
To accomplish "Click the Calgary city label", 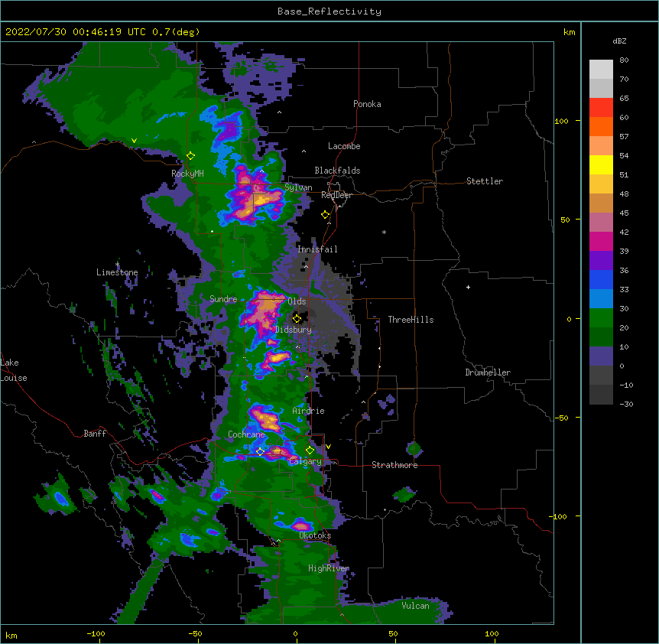I will point(306,461).
